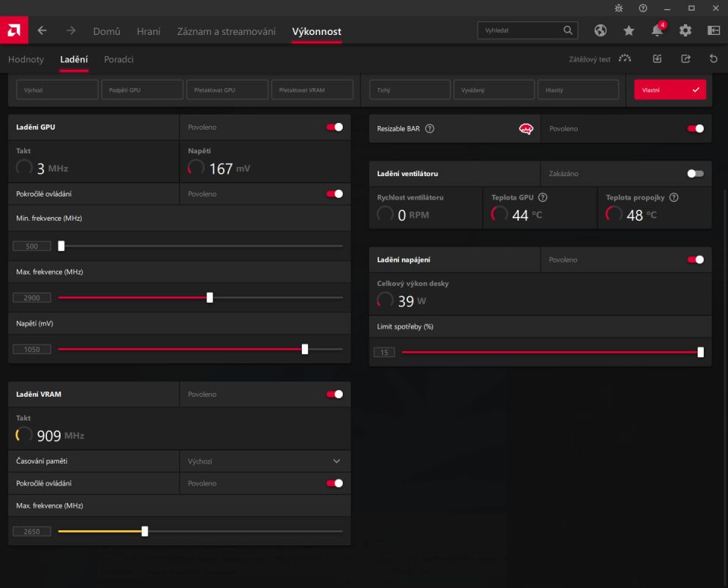
Task: Go forward with the right arrow
Action: tap(71, 30)
